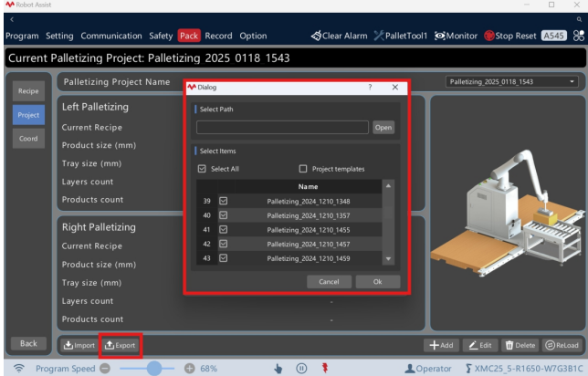Click the red robot arm icon in status bar
Image resolution: width=588 pixels, height=376 pixels.
(x=325, y=368)
